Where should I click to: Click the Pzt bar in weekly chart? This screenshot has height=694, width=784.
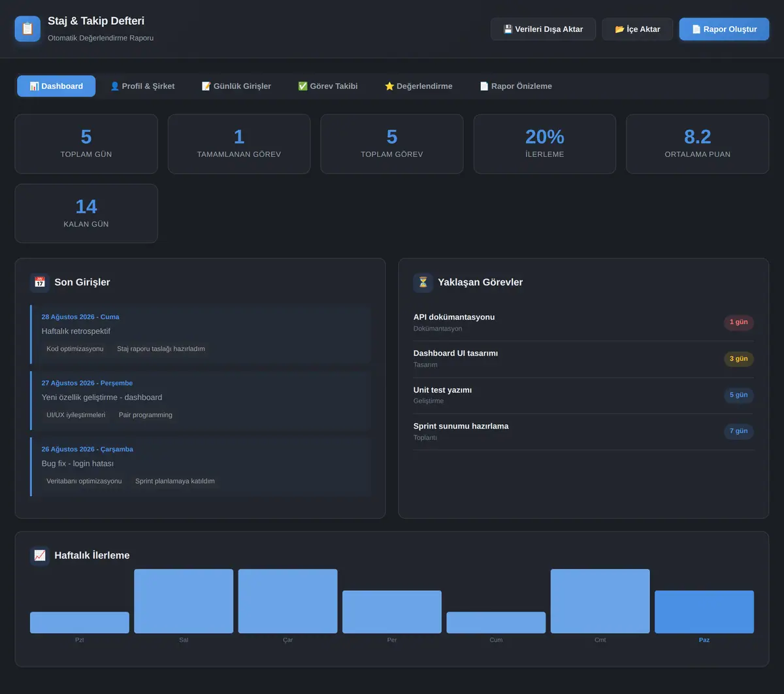pos(80,623)
